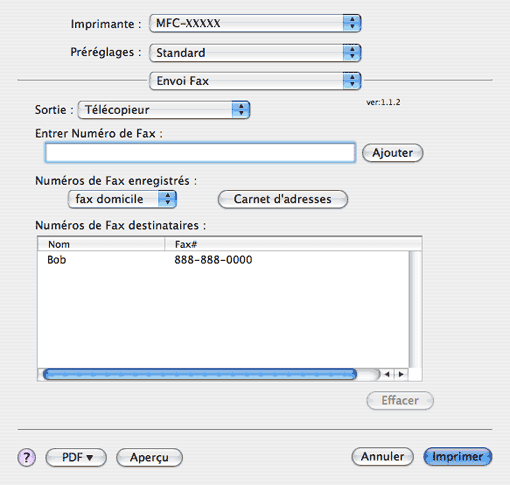The image size is (510, 485).
Task: Click the Préréglages popup arrow icon
Action: 352,53
